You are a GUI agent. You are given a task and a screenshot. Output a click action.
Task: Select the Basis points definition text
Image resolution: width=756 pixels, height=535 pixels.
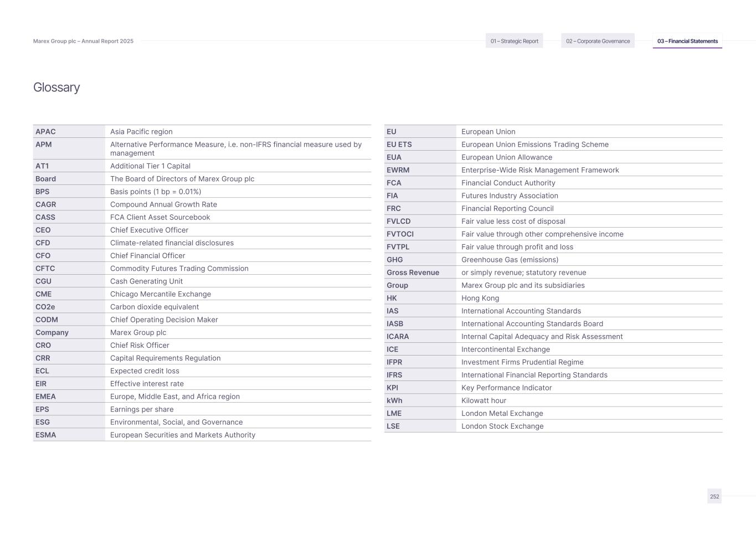[156, 192]
